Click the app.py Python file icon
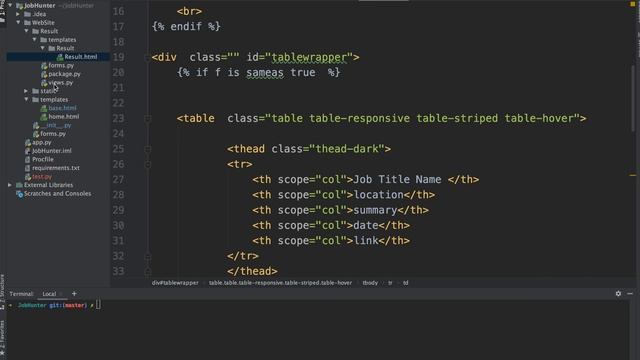The height and width of the screenshot is (360, 640). coord(28,142)
